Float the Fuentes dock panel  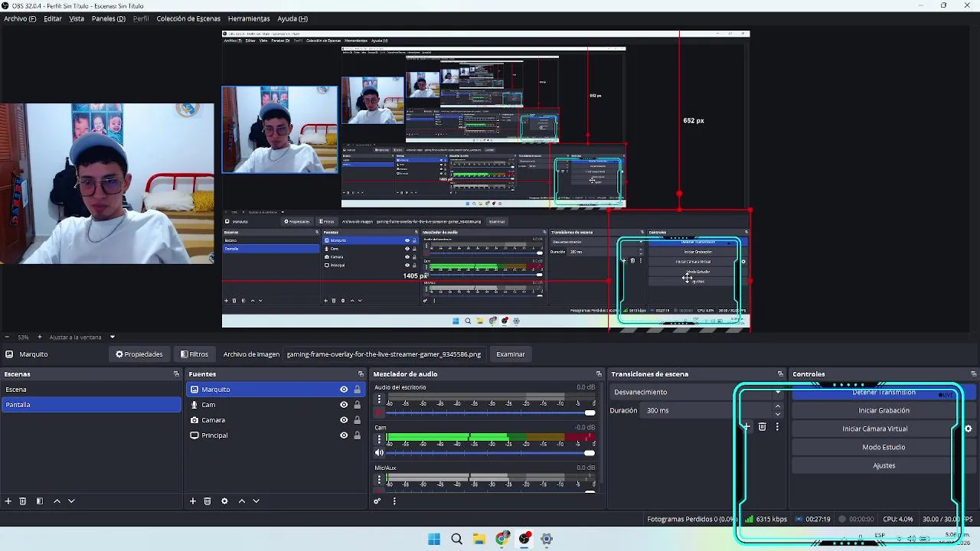click(x=361, y=374)
